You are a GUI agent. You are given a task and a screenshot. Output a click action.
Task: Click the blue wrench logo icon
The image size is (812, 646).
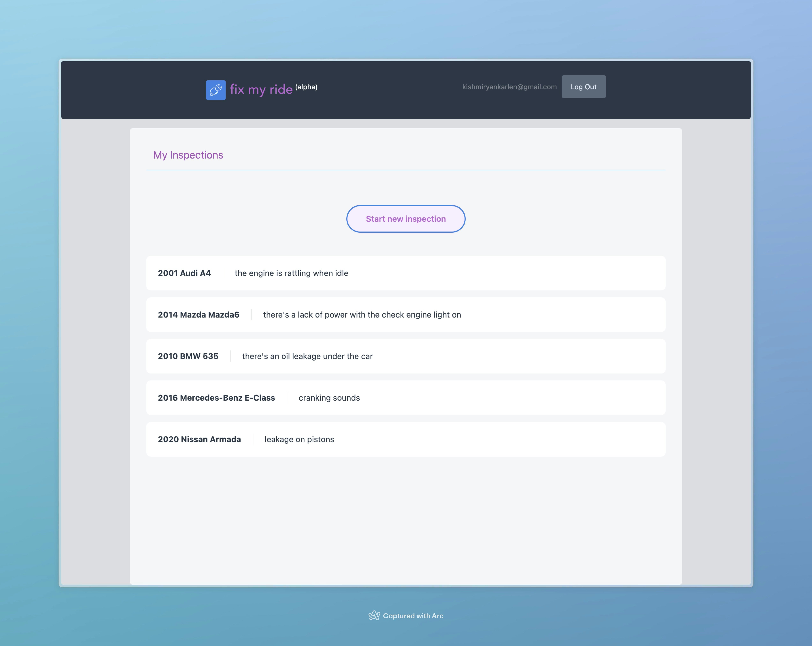[216, 90]
